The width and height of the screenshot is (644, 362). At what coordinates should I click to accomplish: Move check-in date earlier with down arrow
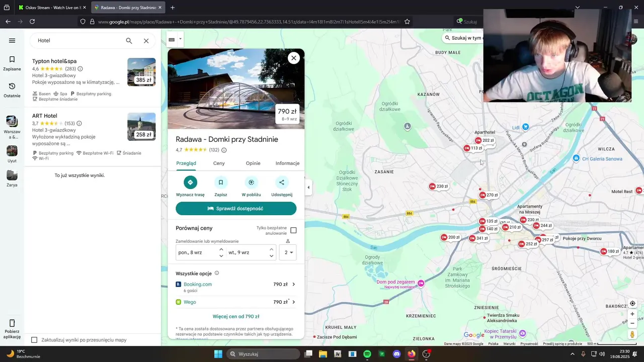221,256
